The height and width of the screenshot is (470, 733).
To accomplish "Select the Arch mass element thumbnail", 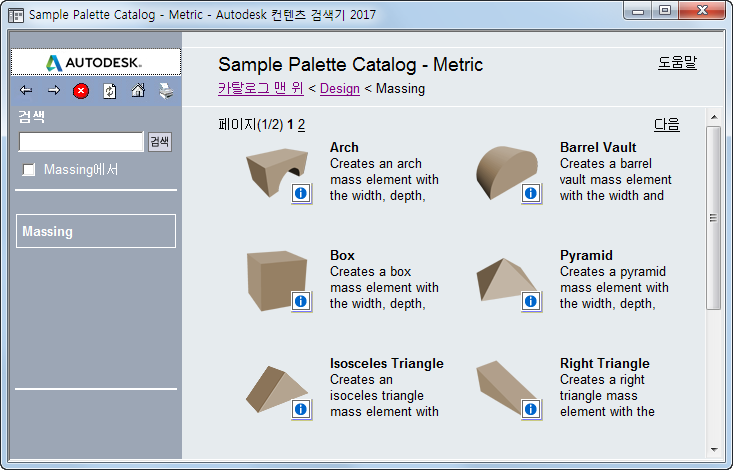I will pos(276,172).
